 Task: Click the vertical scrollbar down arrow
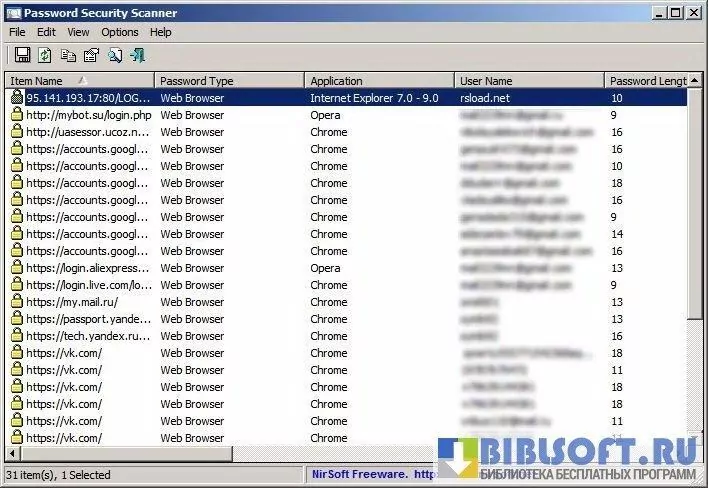pos(697,438)
